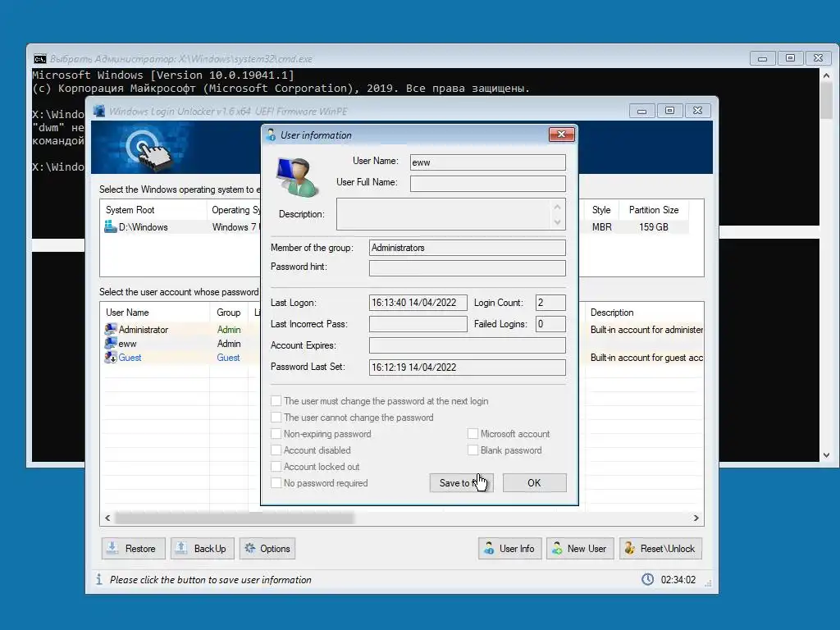The image size is (840, 630).
Task: Click the Password hint field
Action: point(467,267)
